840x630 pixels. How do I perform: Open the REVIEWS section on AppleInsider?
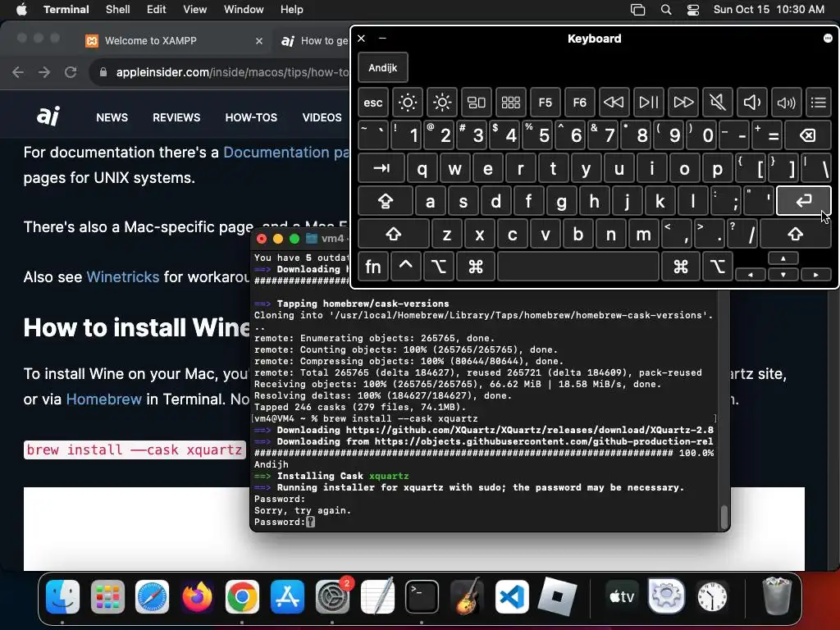(x=176, y=117)
